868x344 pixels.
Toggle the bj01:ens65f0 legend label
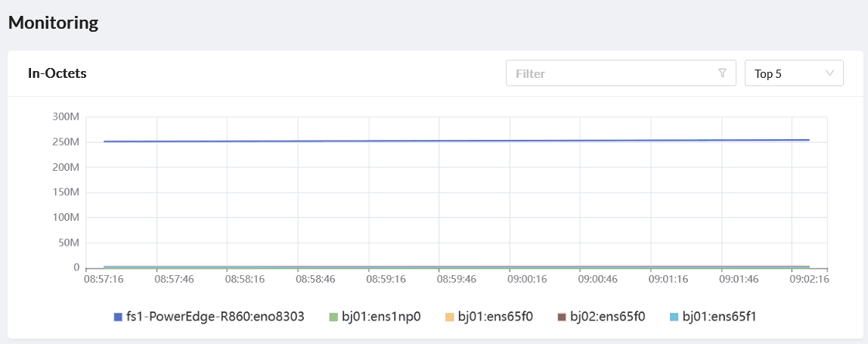click(x=495, y=317)
